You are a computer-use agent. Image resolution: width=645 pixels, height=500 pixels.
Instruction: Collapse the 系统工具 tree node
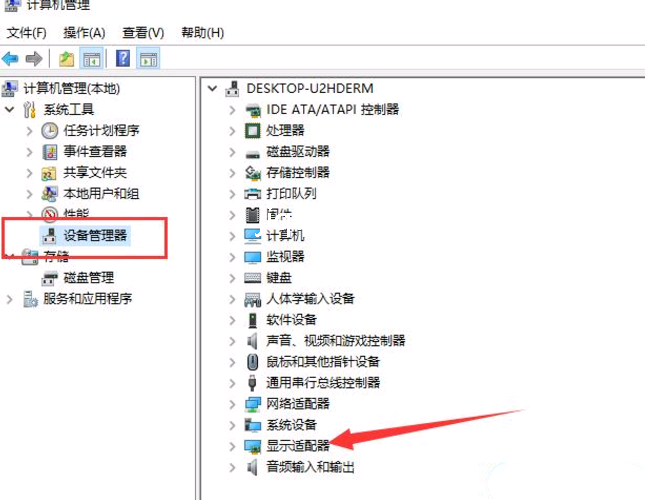point(9,109)
